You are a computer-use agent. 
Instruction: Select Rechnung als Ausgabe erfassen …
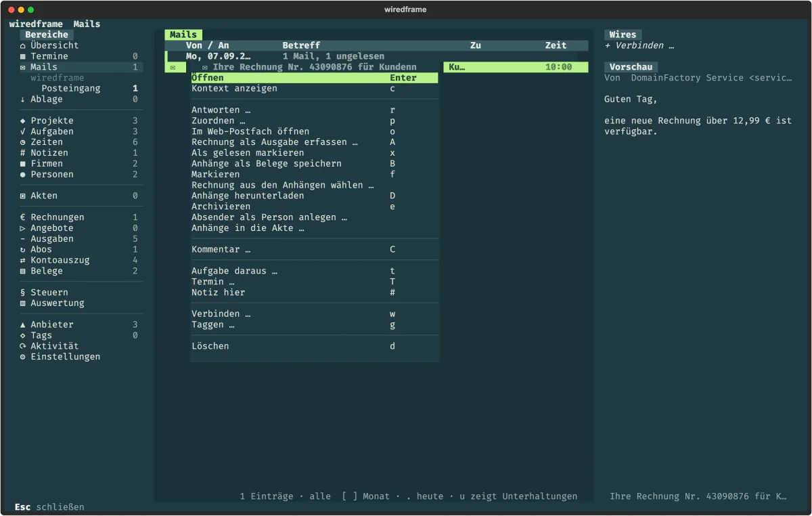click(x=315, y=142)
